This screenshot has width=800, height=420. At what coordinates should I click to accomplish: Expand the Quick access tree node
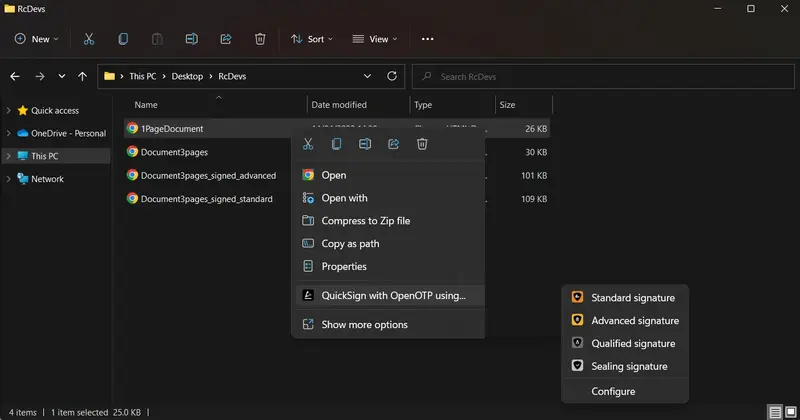pos(8,110)
